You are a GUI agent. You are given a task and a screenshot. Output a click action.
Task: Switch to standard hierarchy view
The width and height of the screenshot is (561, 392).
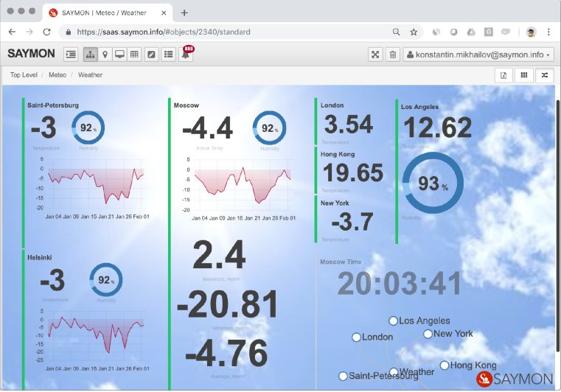pyautogui.click(x=90, y=55)
